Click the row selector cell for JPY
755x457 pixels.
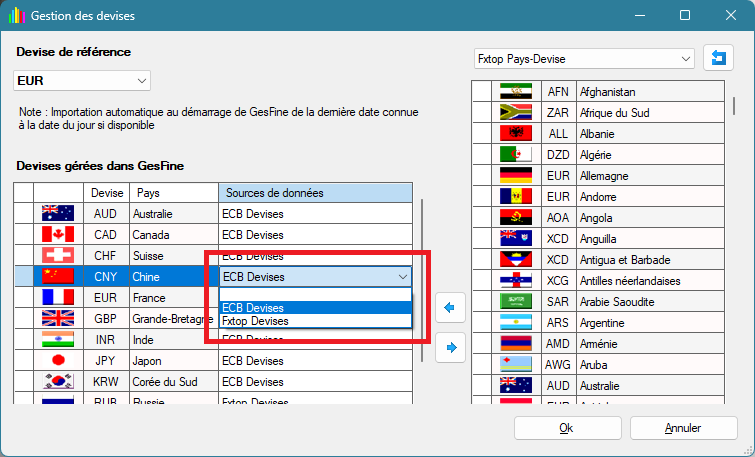(x=24, y=361)
